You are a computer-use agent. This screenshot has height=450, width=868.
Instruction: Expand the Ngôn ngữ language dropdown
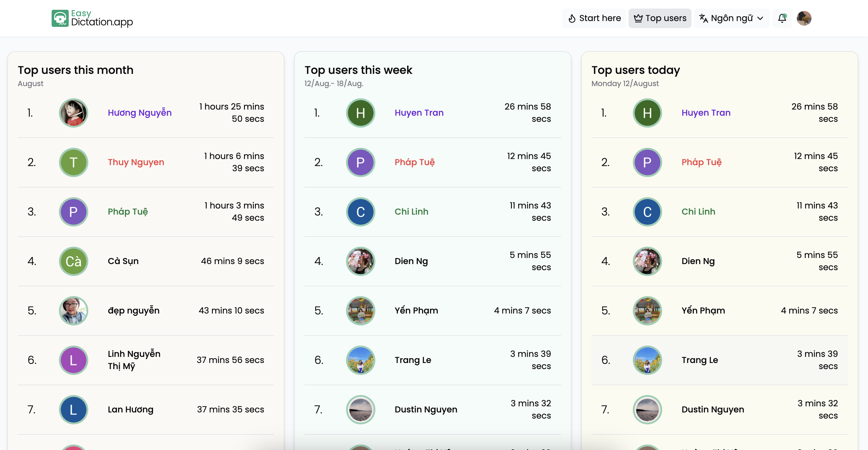click(x=731, y=18)
